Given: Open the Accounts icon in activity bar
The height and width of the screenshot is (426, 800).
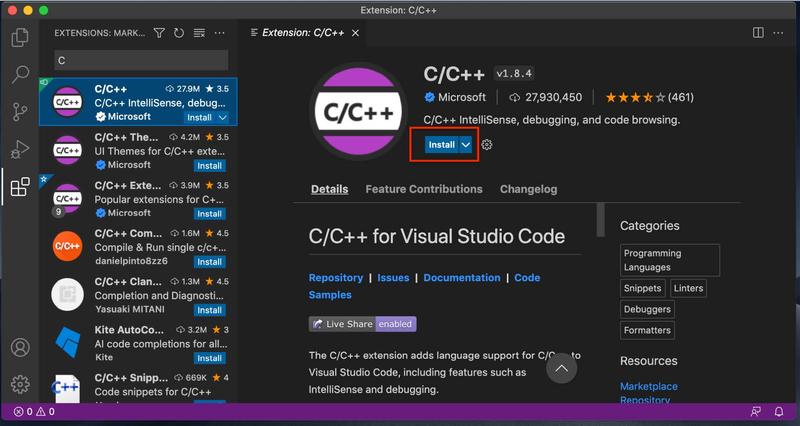Looking at the screenshot, I should click(19, 348).
